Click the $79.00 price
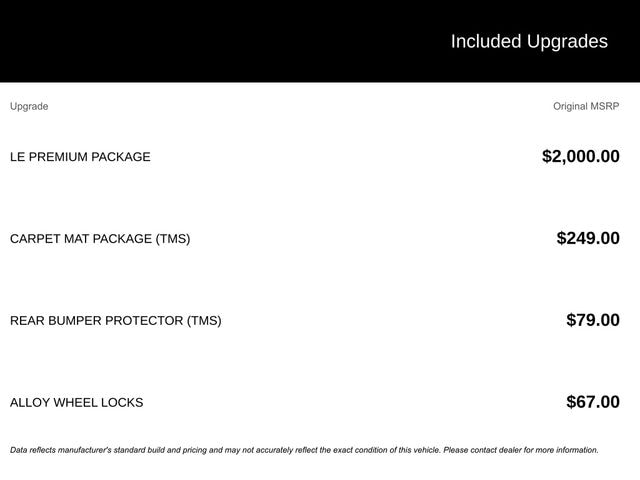 [592, 320]
